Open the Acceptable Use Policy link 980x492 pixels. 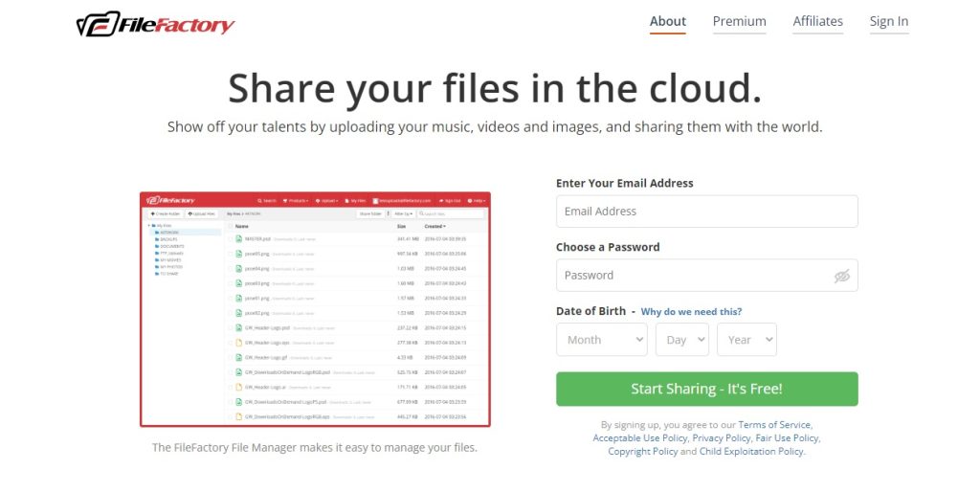640,437
